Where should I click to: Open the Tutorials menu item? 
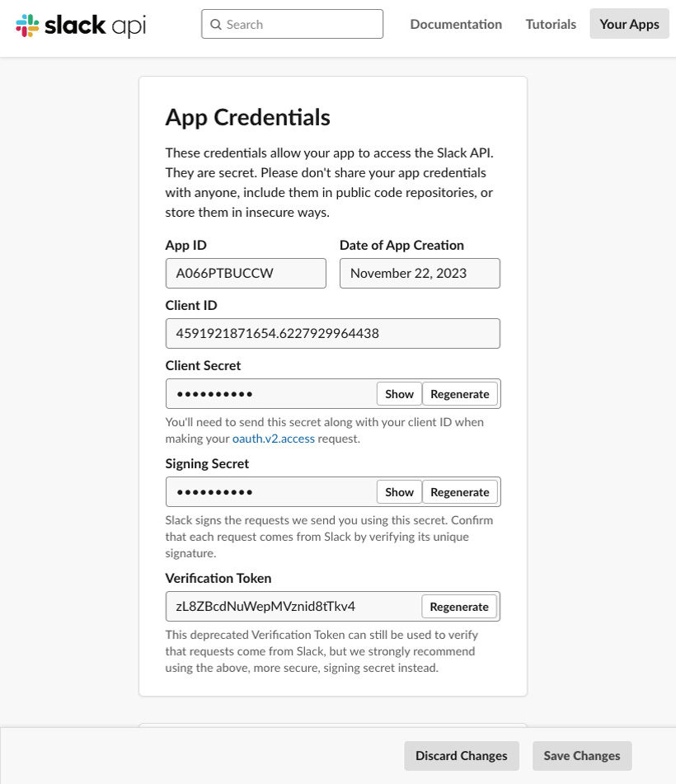click(551, 24)
